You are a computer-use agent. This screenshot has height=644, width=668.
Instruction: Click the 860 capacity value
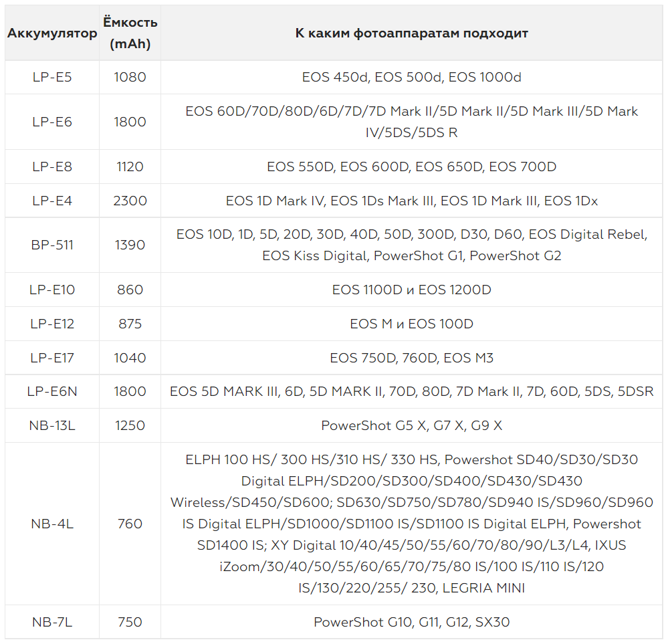(130, 290)
